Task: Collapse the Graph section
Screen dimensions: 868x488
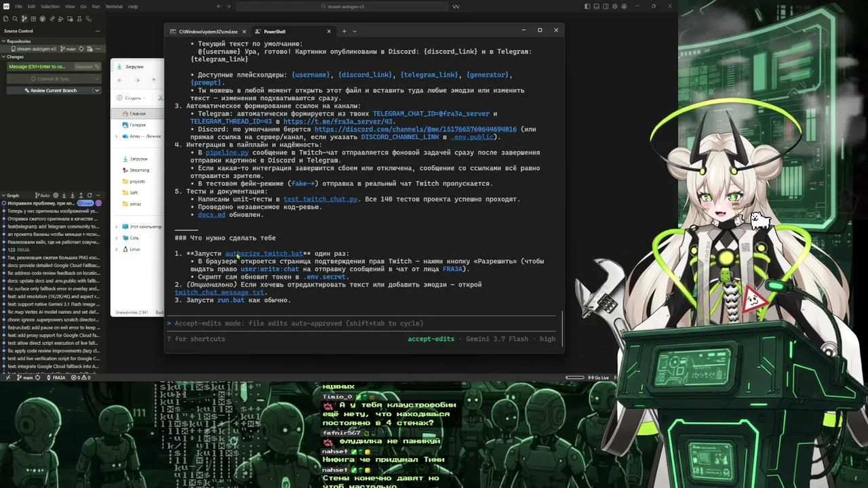Action: click(x=3, y=195)
